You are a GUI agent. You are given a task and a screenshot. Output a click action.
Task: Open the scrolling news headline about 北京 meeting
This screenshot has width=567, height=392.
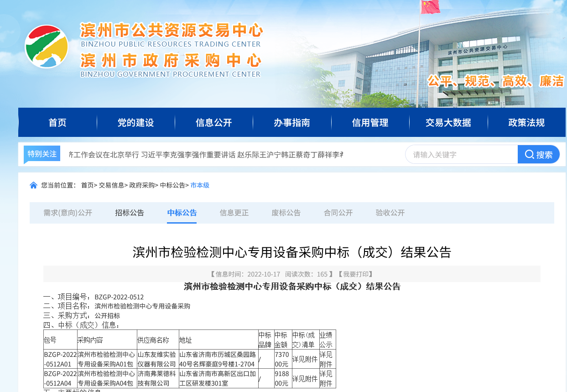click(206, 155)
